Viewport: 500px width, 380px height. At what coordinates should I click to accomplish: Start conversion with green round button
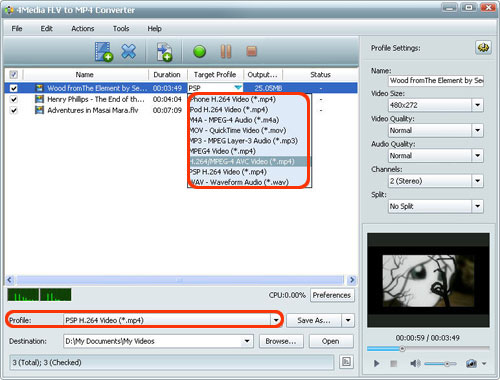pos(199,52)
